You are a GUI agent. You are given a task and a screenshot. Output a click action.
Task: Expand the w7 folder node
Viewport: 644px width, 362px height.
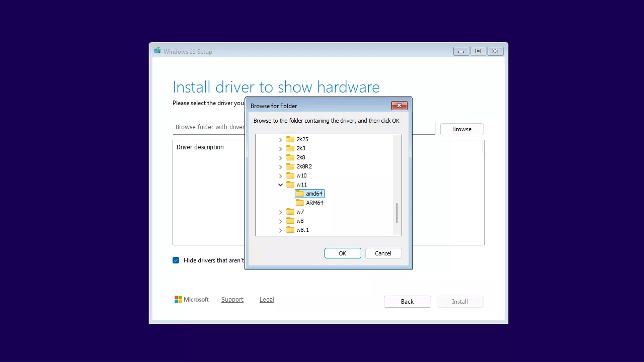(281, 212)
